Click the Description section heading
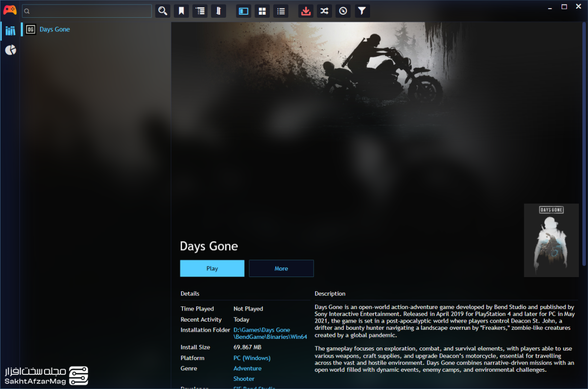588x389 pixels. click(330, 294)
